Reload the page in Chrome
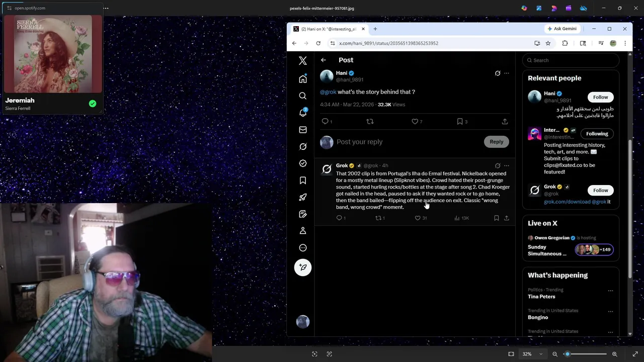 (318, 43)
